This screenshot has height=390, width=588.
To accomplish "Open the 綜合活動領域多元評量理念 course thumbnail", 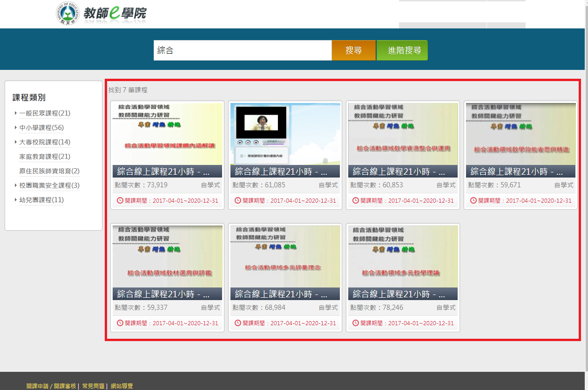I will [285, 256].
